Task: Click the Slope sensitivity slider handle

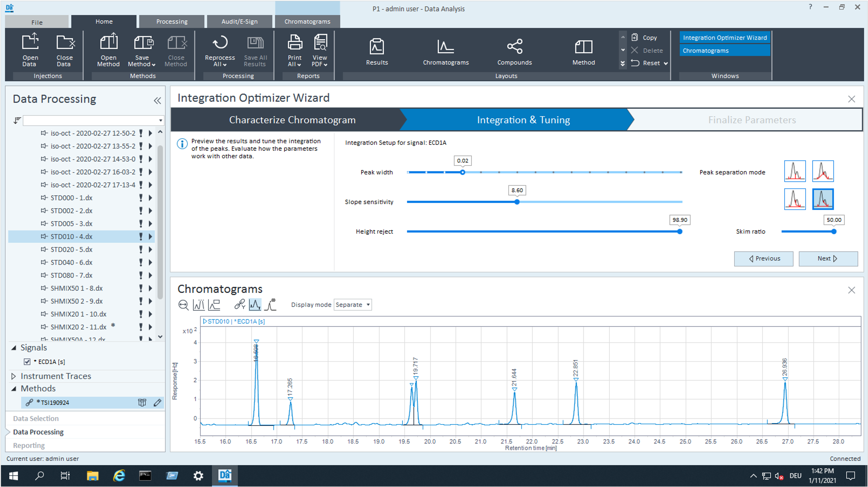Action: [517, 202]
